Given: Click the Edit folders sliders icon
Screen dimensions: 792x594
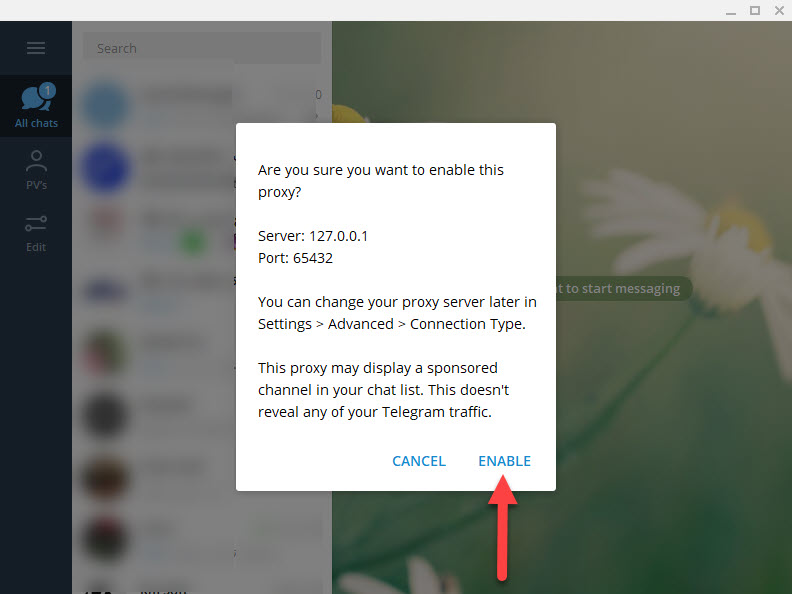Looking at the screenshot, I should [36, 223].
